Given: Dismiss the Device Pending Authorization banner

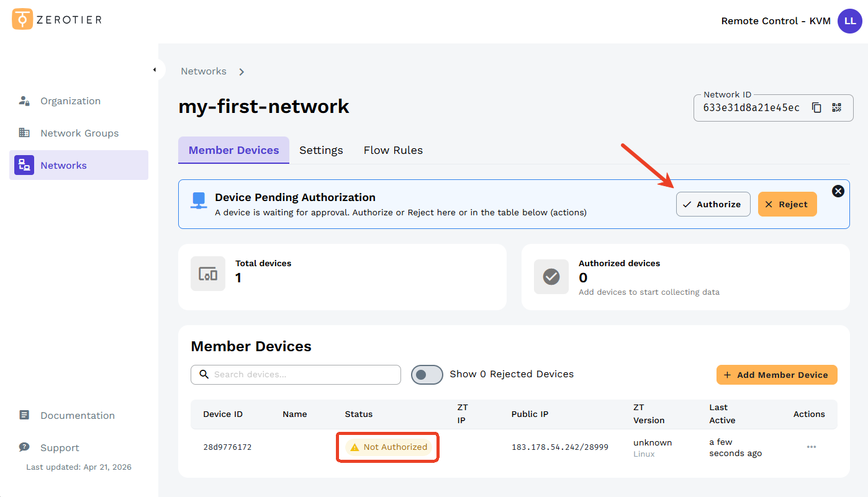Looking at the screenshot, I should [x=838, y=191].
